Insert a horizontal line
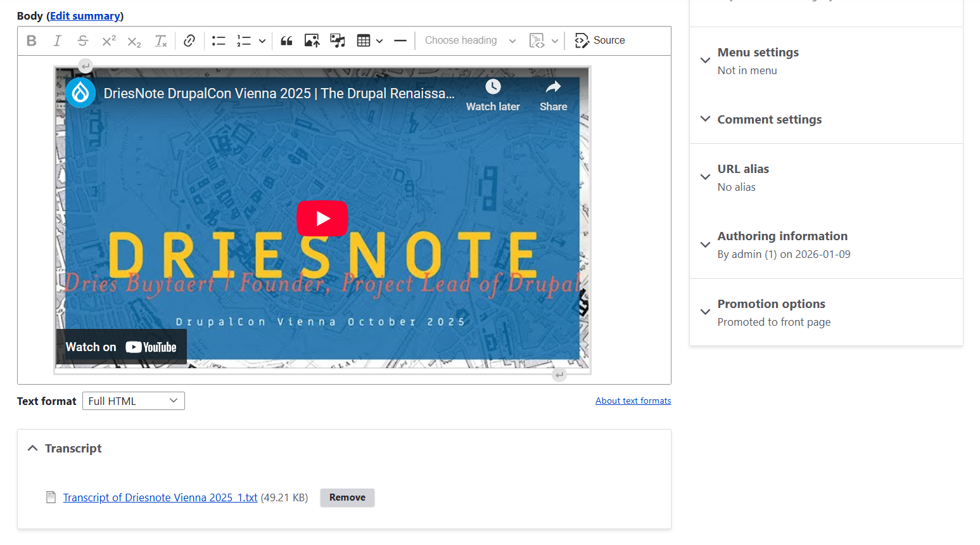980x545 pixels. (400, 41)
